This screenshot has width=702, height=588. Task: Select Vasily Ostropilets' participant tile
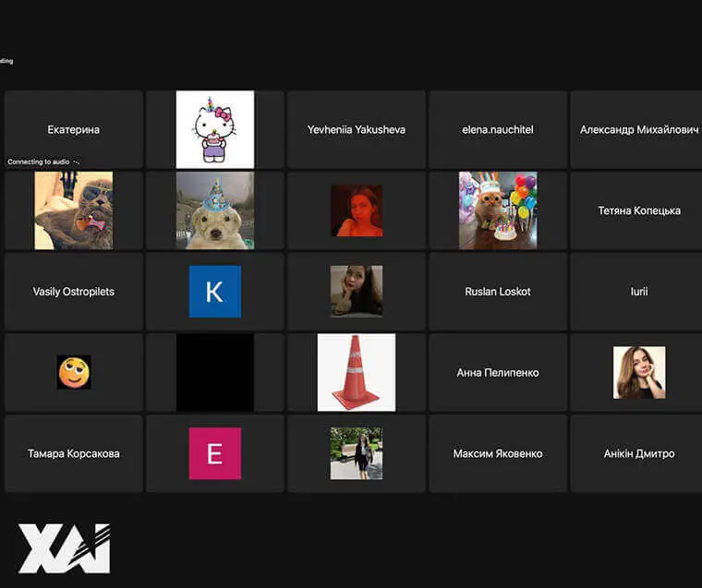point(74,292)
